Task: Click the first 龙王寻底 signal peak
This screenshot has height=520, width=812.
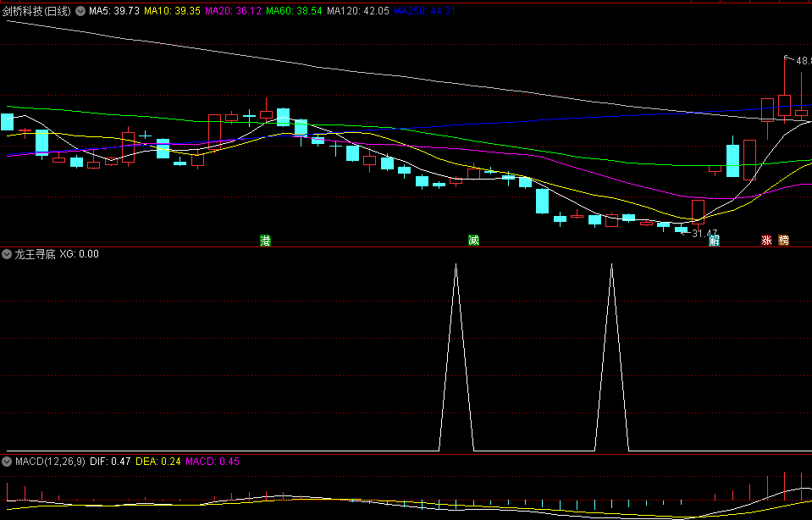Action: click(456, 266)
